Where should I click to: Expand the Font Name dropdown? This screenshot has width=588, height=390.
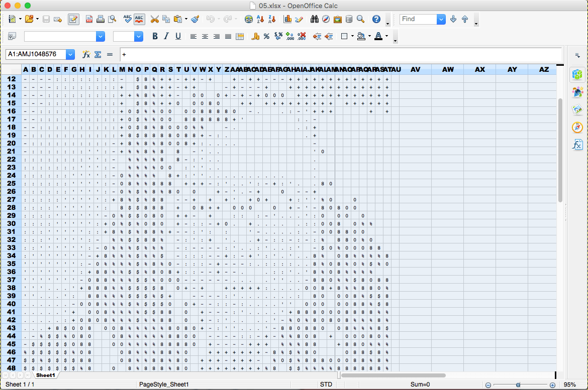coord(101,36)
